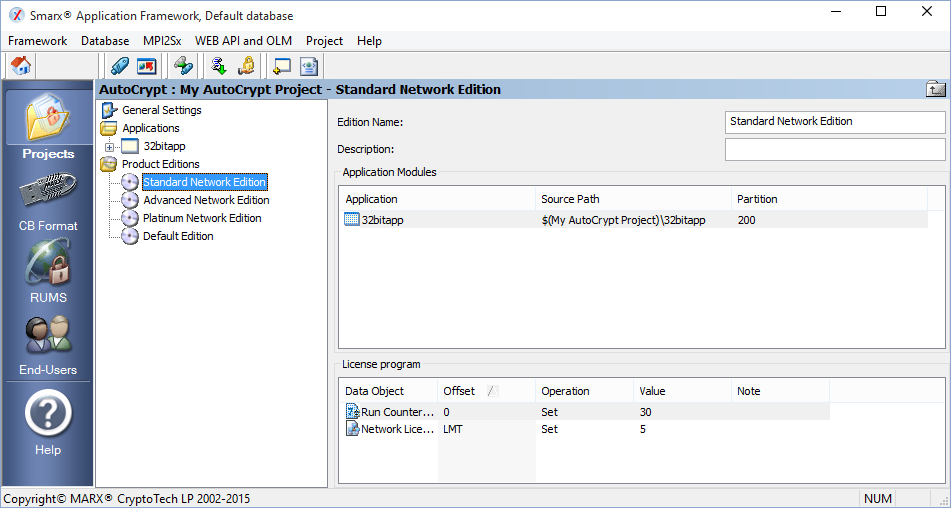Select the Run Counter row in License program
This screenshot has height=508, width=951.
pos(397,412)
